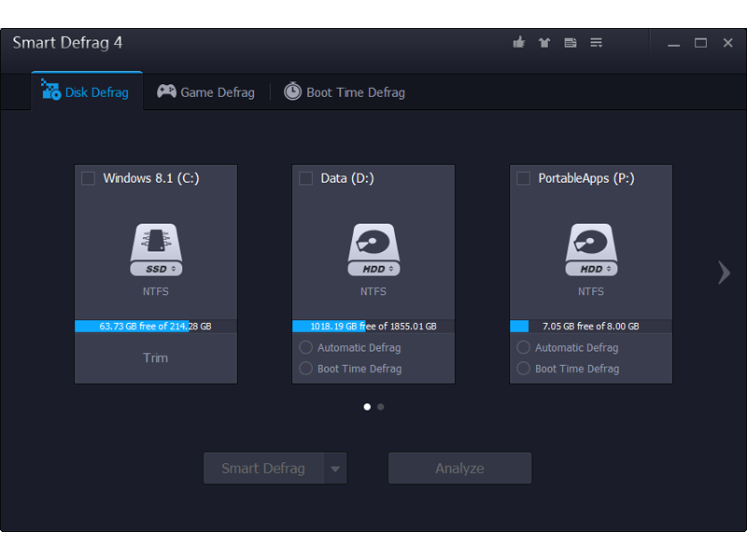Screen dimensions: 747x560
Task: Click the thumbs-up like icon
Action: point(519,43)
